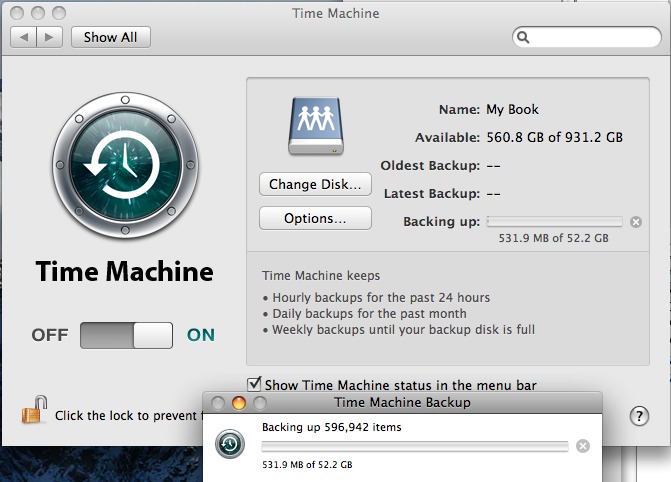This screenshot has height=482, width=671.
Task: Go forward with the right arrow button
Action: tap(50, 37)
